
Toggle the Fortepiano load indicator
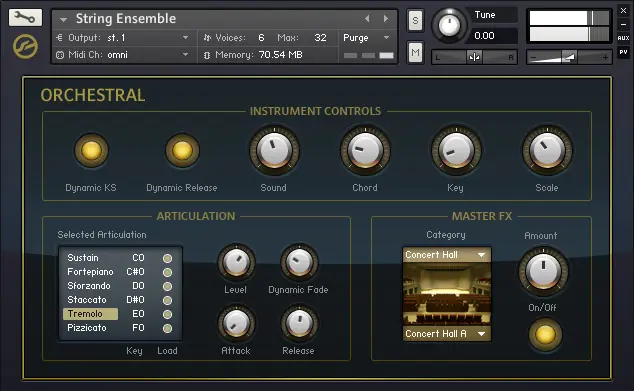[x=167, y=272]
